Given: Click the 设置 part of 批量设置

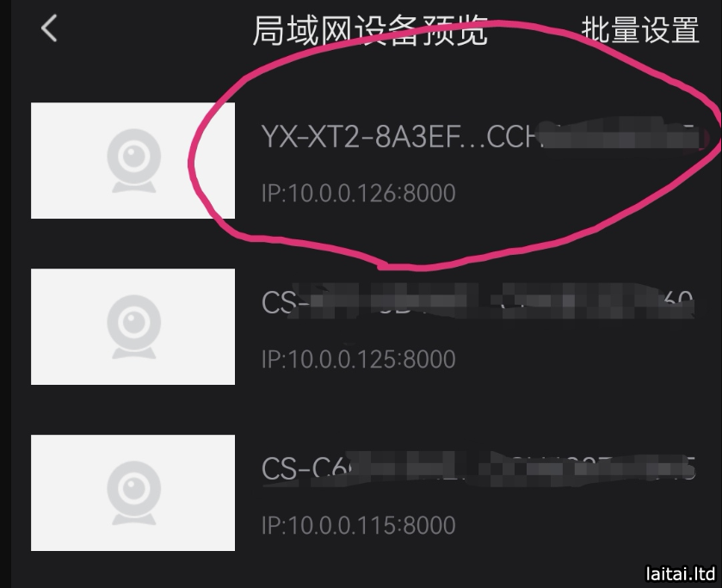Looking at the screenshot, I should 670,30.
